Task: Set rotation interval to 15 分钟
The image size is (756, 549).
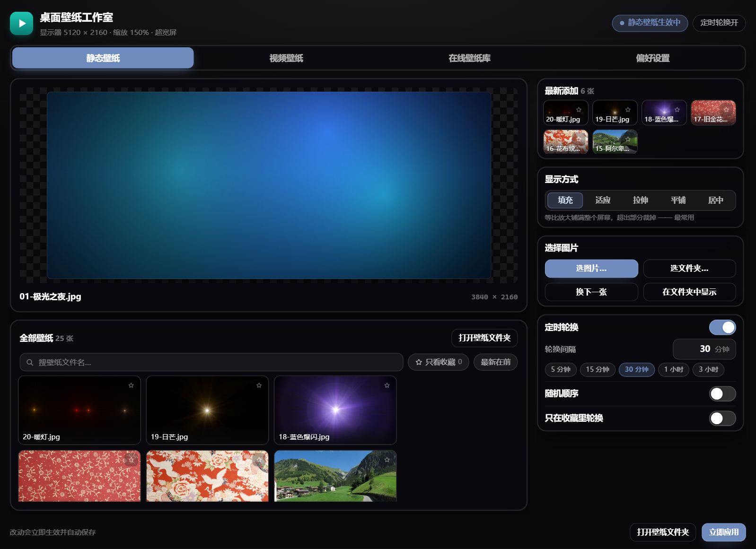Action: [x=598, y=369]
